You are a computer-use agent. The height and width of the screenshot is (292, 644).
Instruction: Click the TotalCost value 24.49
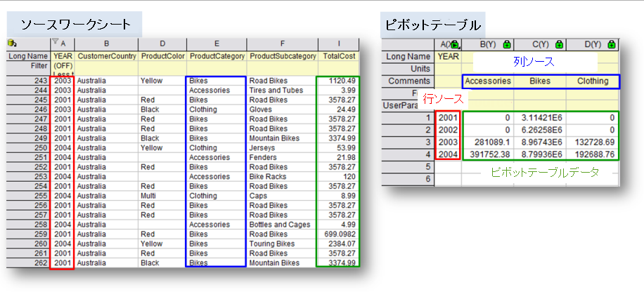tap(338, 109)
